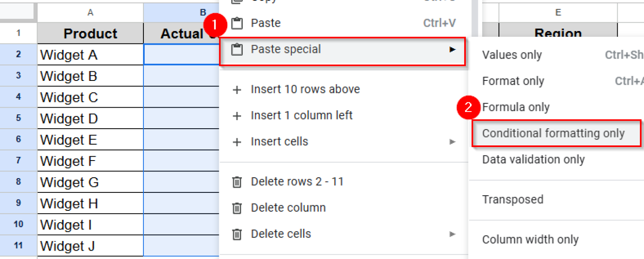Screen dimensions: 644x259
Task: Click the Paste special clipboard icon
Action: [237, 50]
